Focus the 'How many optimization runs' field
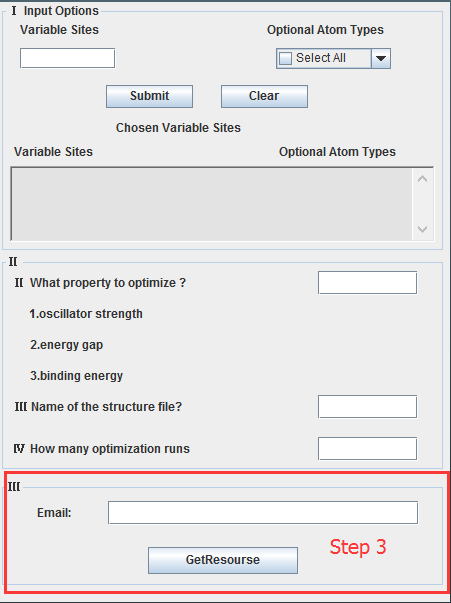 coord(367,448)
